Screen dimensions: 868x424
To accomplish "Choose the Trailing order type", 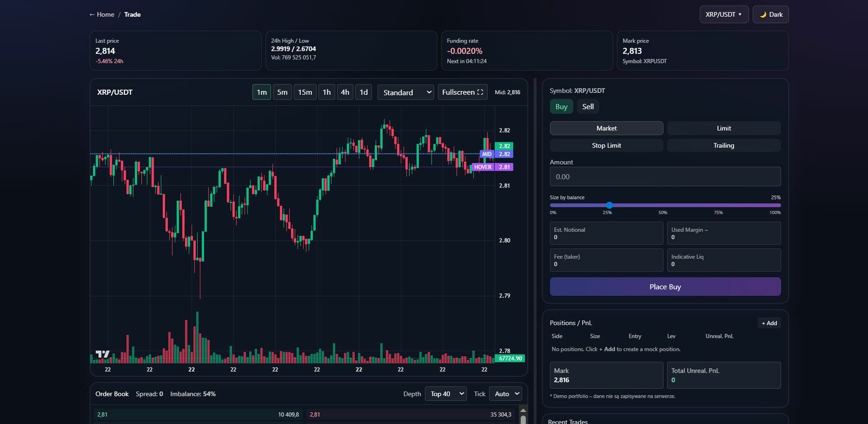I will coord(724,145).
